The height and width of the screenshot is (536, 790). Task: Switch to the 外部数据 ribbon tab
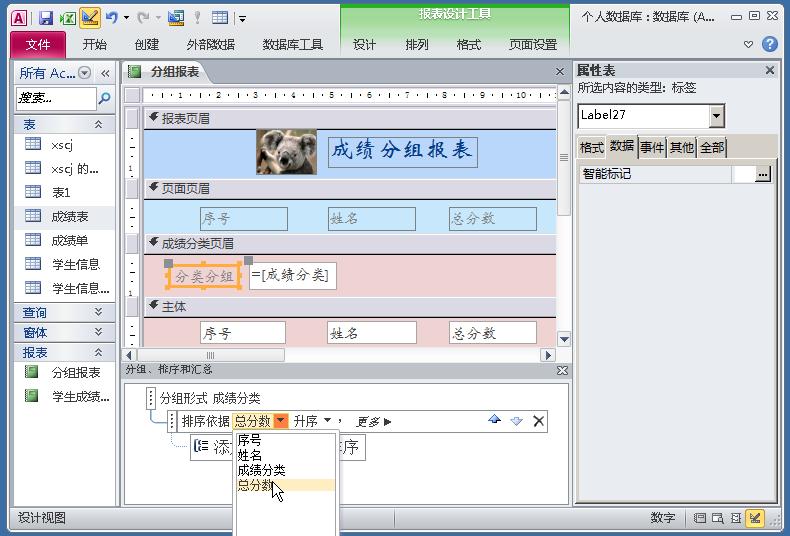[211, 45]
